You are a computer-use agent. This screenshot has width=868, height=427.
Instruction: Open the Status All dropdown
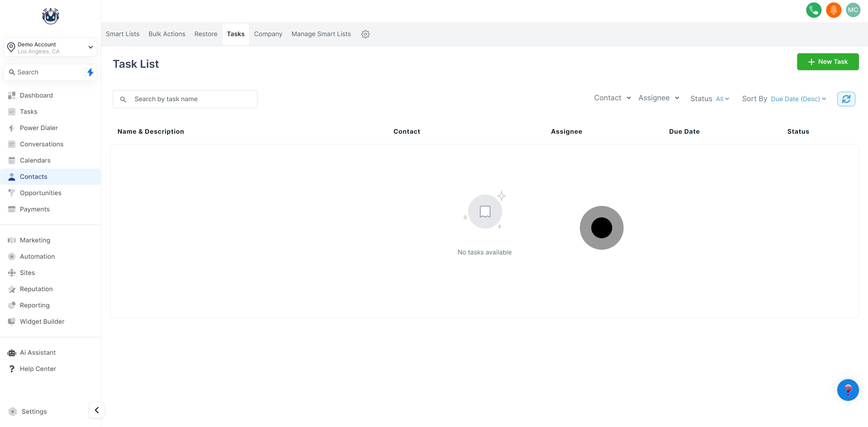722,99
